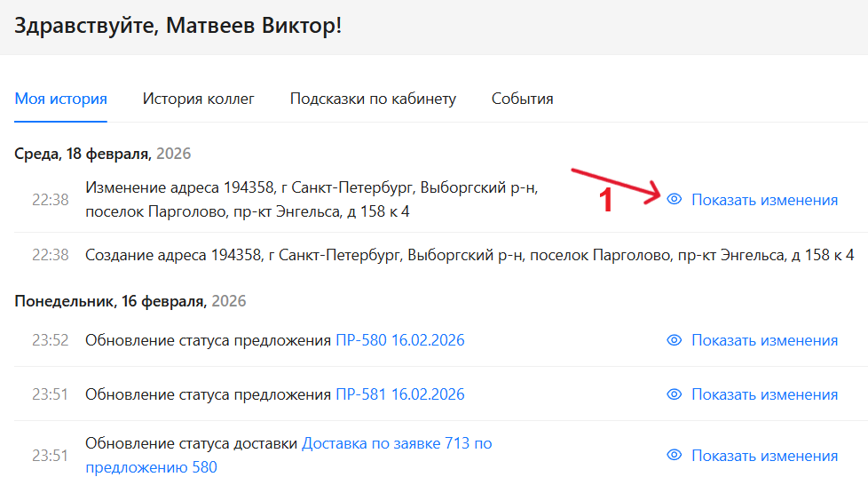Click the Создание адреса history entry text
This screenshot has width=868, height=485.
[x=469, y=255]
